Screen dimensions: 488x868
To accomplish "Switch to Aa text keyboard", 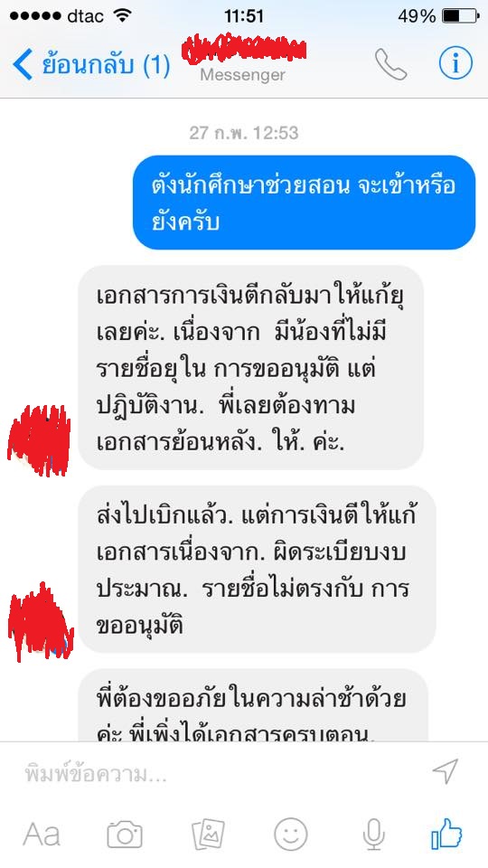I will click(x=42, y=835).
